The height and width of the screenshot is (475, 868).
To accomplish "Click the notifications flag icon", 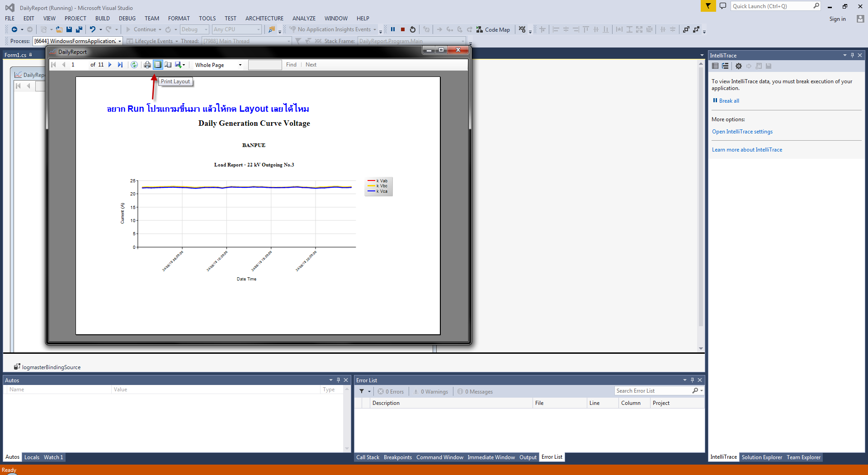I will tap(708, 6).
